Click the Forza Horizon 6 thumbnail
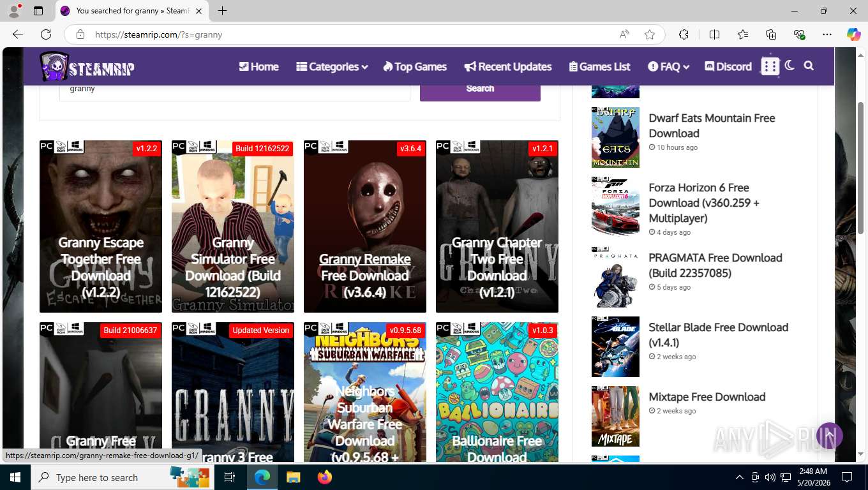This screenshot has height=490, width=868. [x=615, y=207]
